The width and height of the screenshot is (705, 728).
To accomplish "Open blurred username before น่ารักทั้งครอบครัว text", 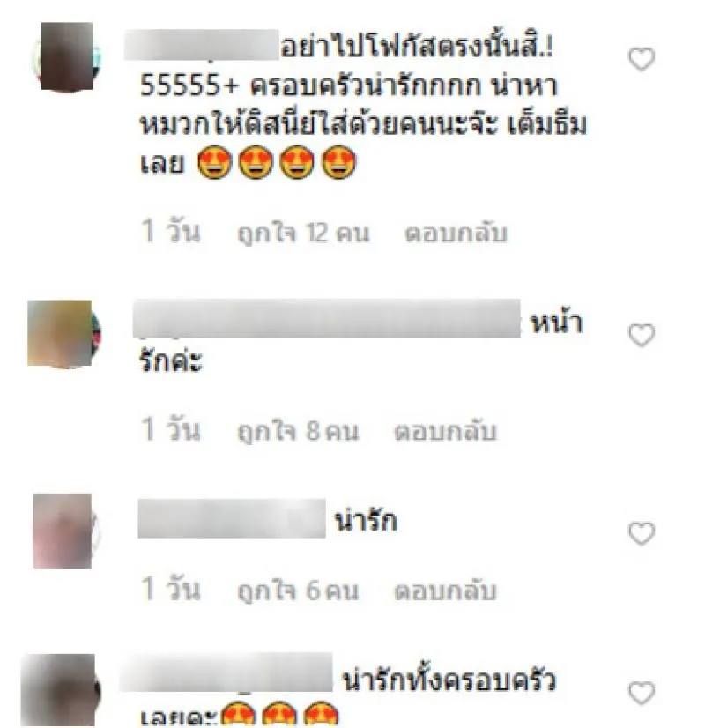I will pyautogui.click(x=226, y=672).
